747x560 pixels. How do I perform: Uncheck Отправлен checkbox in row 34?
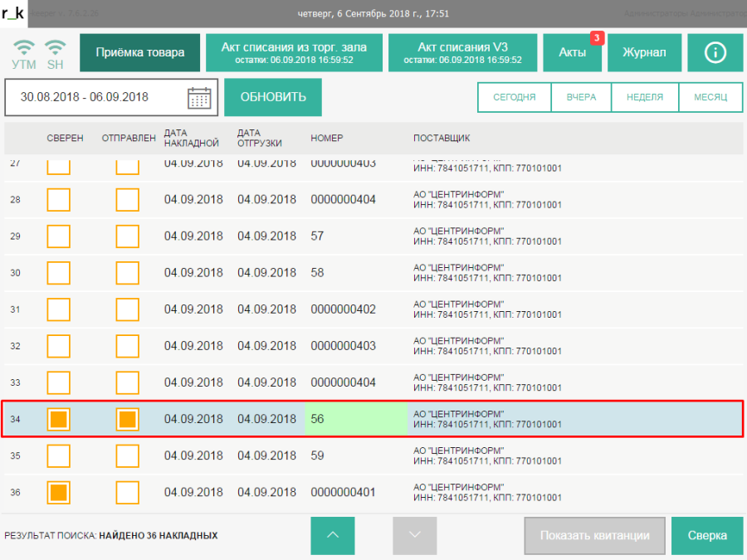pyautogui.click(x=127, y=419)
